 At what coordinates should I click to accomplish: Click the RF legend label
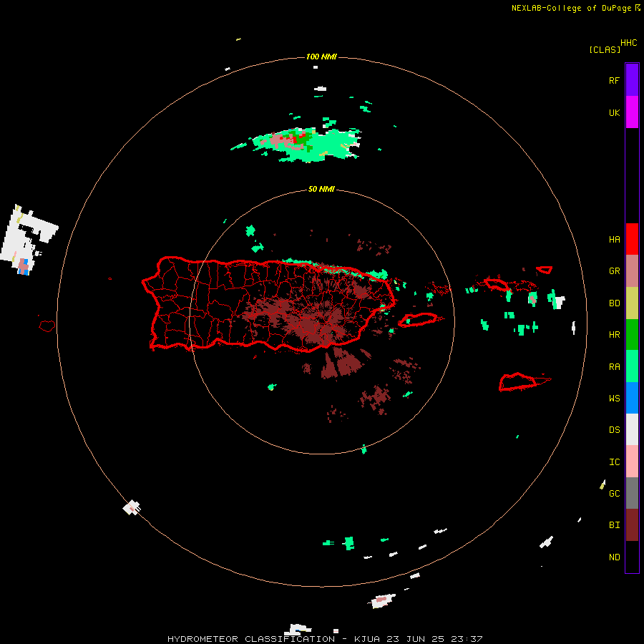(x=614, y=80)
